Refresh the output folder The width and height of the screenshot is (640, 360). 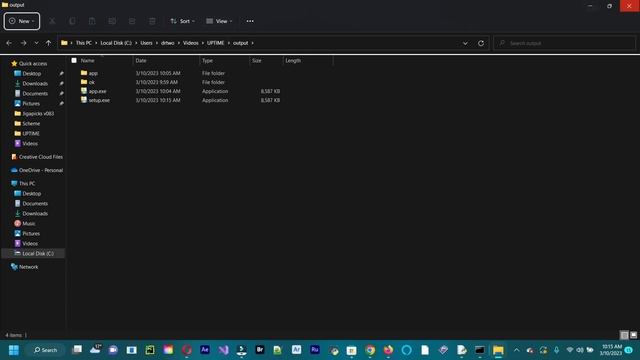point(481,43)
